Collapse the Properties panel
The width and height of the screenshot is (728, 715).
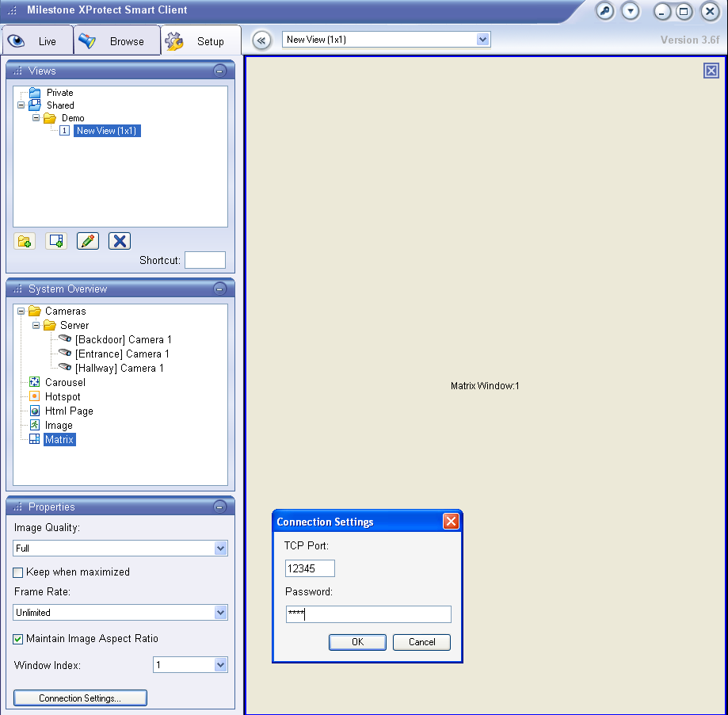pyautogui.click(x=219, y=507)
